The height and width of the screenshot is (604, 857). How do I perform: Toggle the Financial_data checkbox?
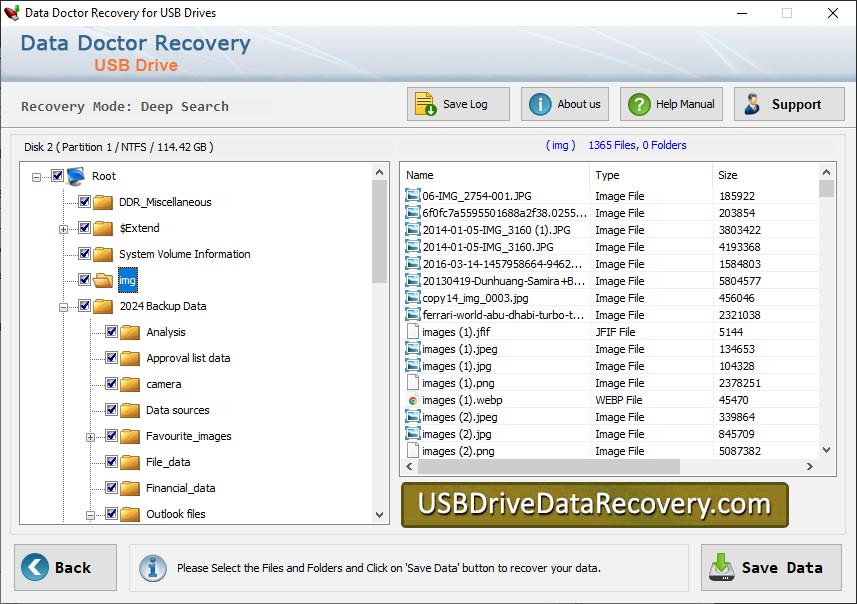[x=110, y=487]
